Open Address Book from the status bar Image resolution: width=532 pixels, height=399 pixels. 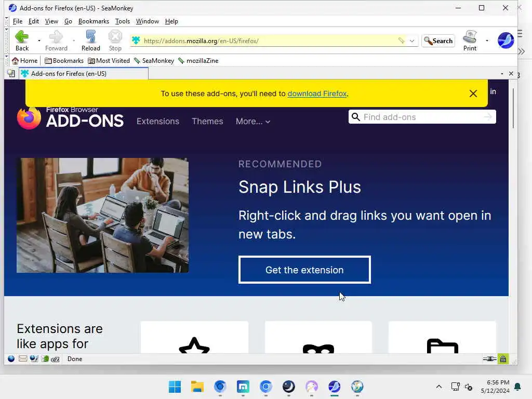point(45,358)
